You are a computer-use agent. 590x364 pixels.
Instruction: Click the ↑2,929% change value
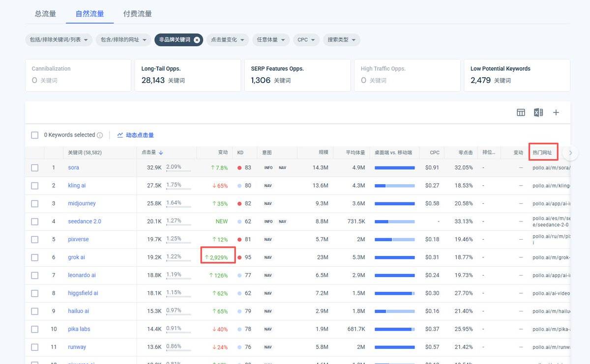coord(216,257)
